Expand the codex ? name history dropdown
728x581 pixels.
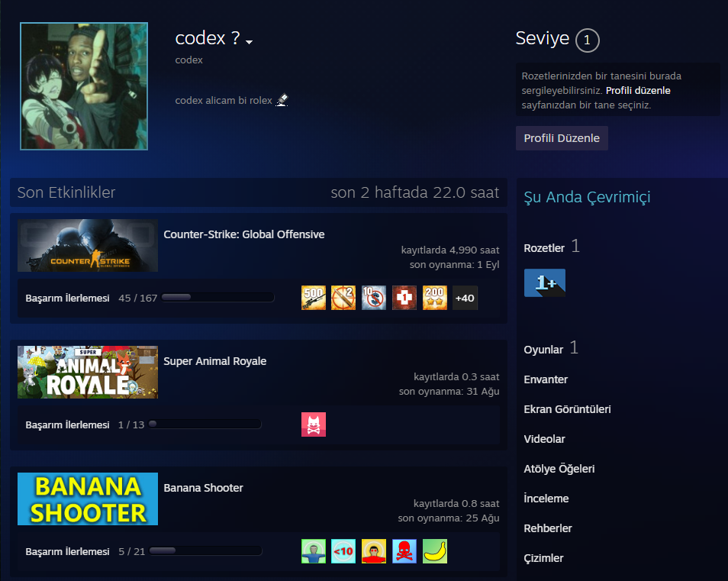click(250, 42)
